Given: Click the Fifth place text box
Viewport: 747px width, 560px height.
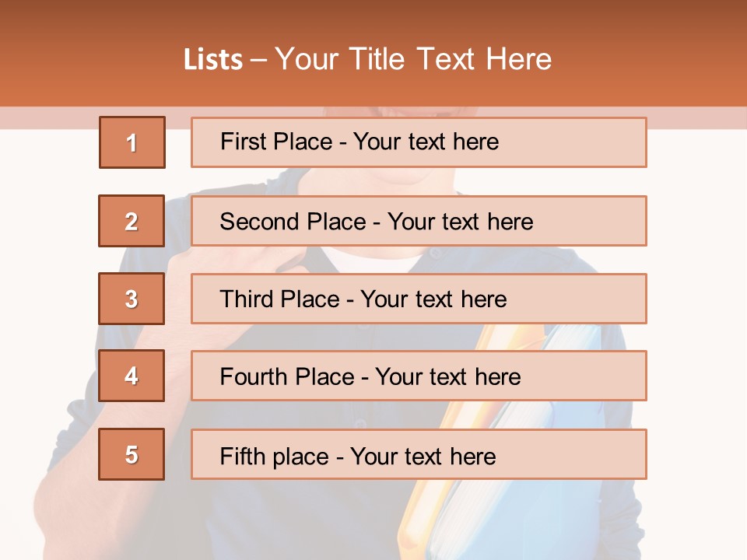Looking at the screenshot, I should (x=419, y=455).
